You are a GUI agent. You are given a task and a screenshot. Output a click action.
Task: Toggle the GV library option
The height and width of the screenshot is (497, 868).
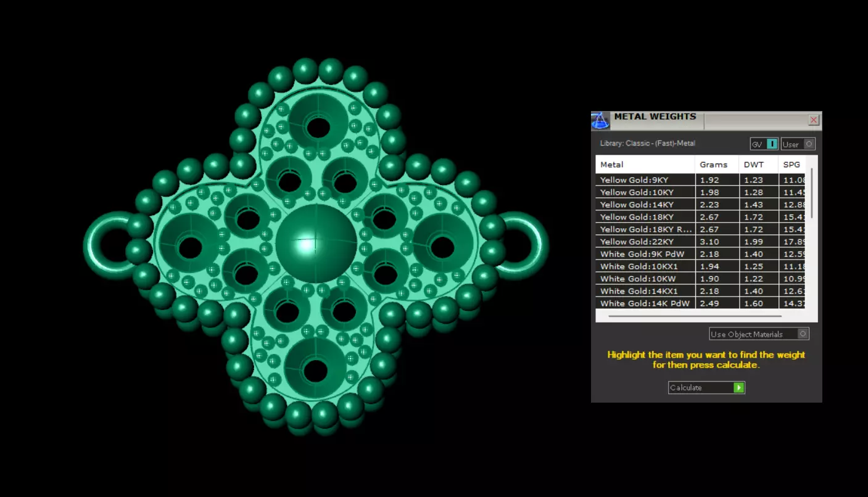(x=764, y=144)
